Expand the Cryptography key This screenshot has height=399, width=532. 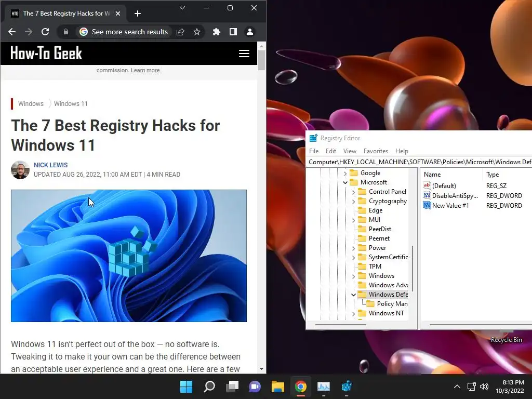[x=353, y=202]
